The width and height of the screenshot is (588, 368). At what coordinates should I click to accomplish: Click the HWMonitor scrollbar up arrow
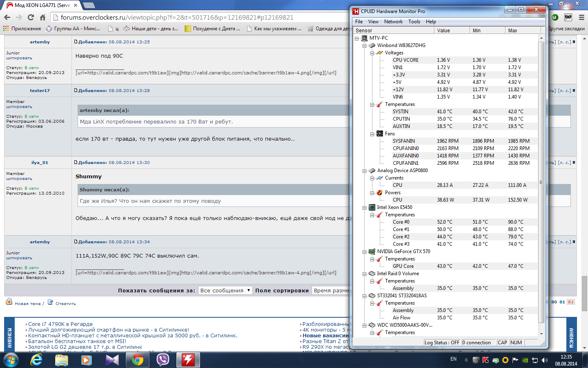(x=542, y=38)
